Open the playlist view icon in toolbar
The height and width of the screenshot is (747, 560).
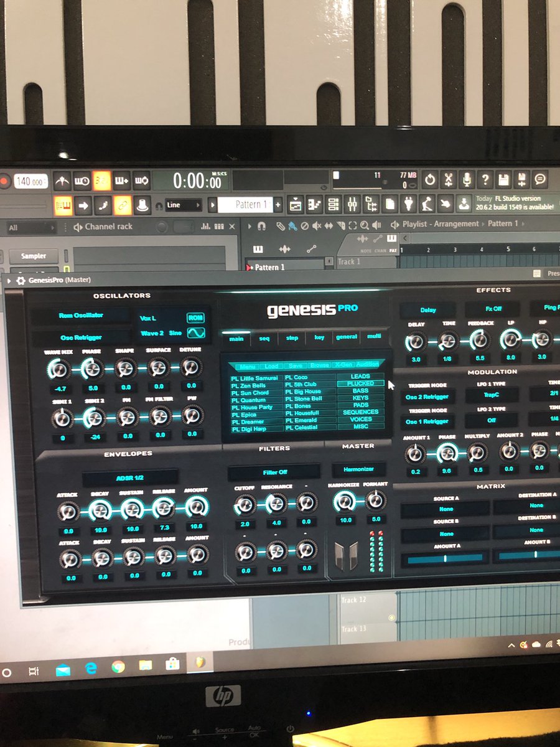click(296, 204)
